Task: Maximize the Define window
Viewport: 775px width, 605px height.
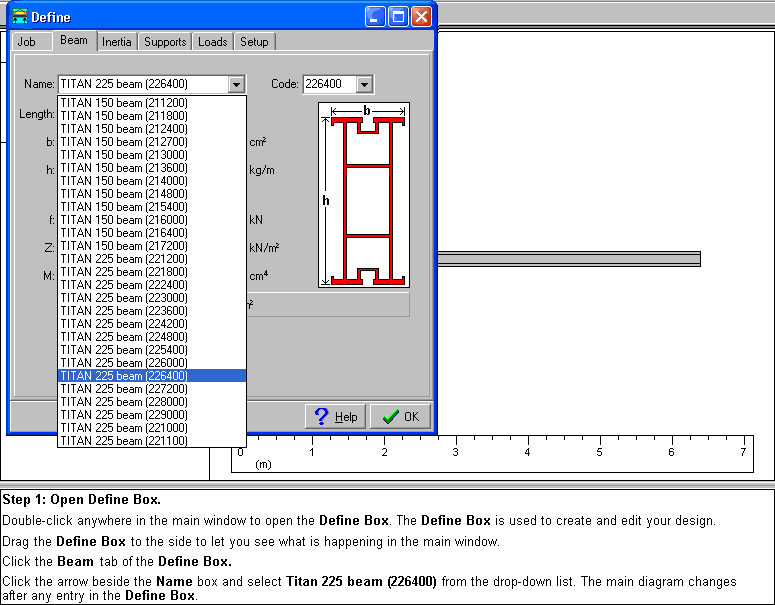Action: point(398,17)
